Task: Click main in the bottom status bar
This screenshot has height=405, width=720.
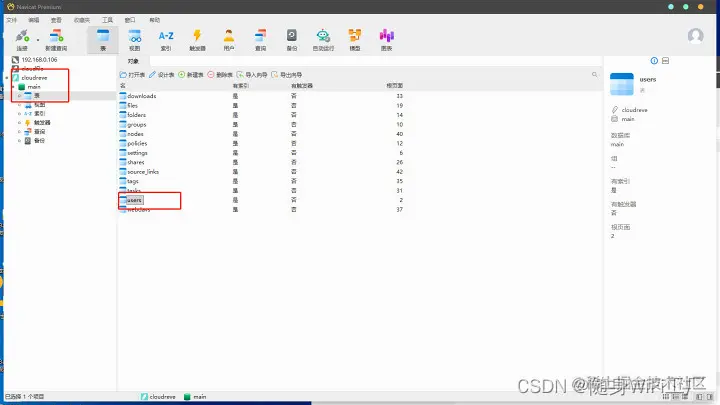Action: tap(195, 397)
